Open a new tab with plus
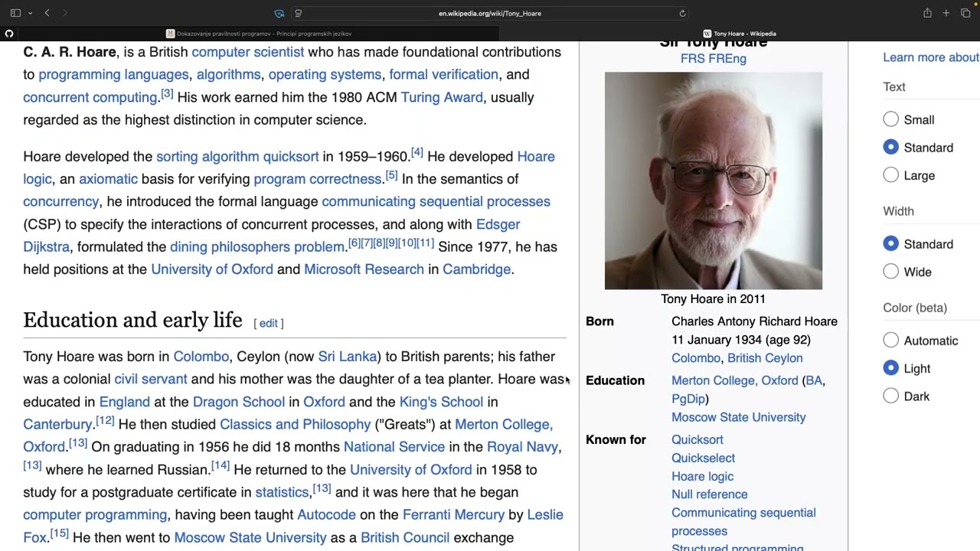The width and height of the screenshot is (980, 551). 946,13
